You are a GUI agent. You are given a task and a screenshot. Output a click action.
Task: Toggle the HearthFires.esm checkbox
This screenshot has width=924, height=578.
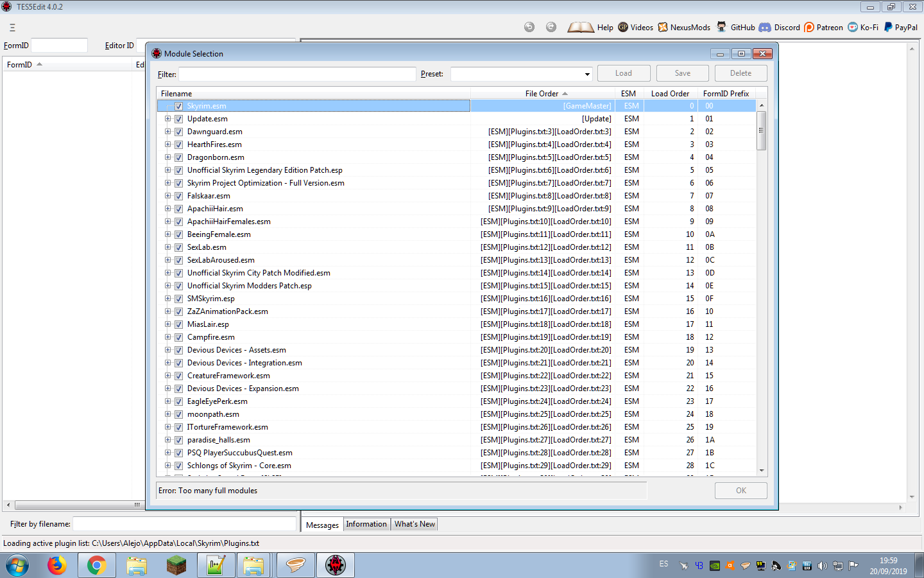179,144
